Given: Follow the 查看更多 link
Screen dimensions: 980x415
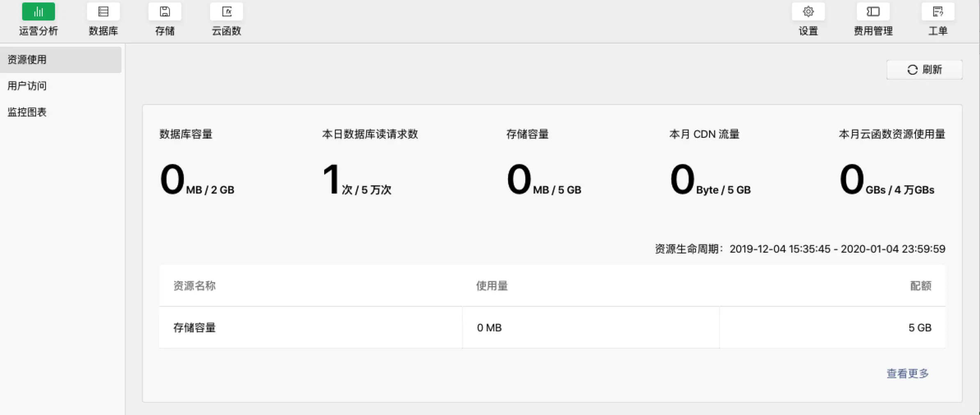Looking at the screenshot, I should pos(908,374).
